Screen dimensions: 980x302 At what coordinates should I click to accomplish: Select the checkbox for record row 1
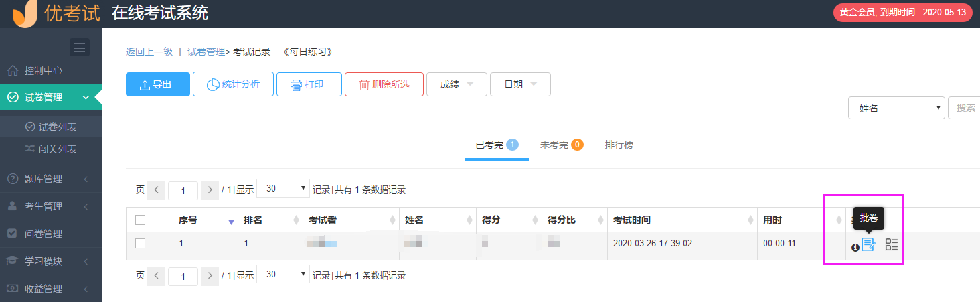click(140, 243)
